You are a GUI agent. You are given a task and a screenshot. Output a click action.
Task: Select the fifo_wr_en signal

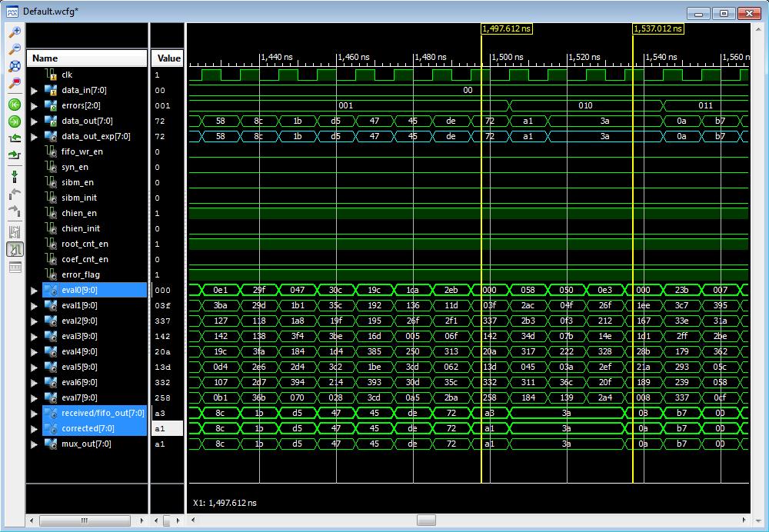click(87, 151)
